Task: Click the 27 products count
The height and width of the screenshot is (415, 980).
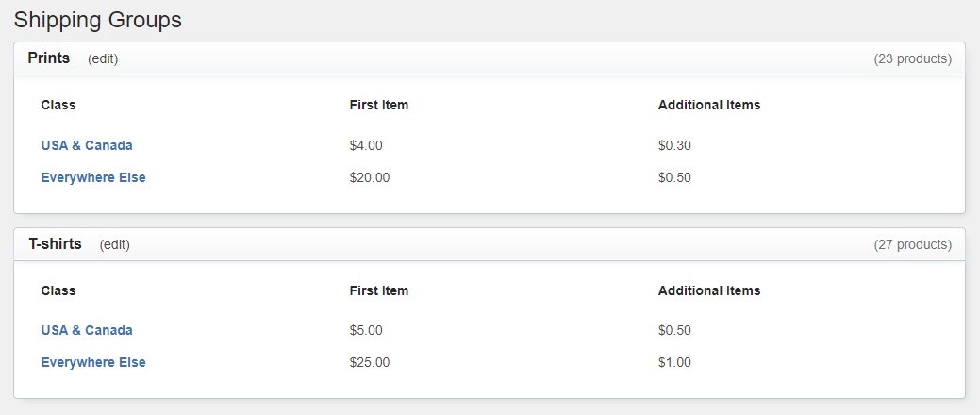Action: point(912,244)
